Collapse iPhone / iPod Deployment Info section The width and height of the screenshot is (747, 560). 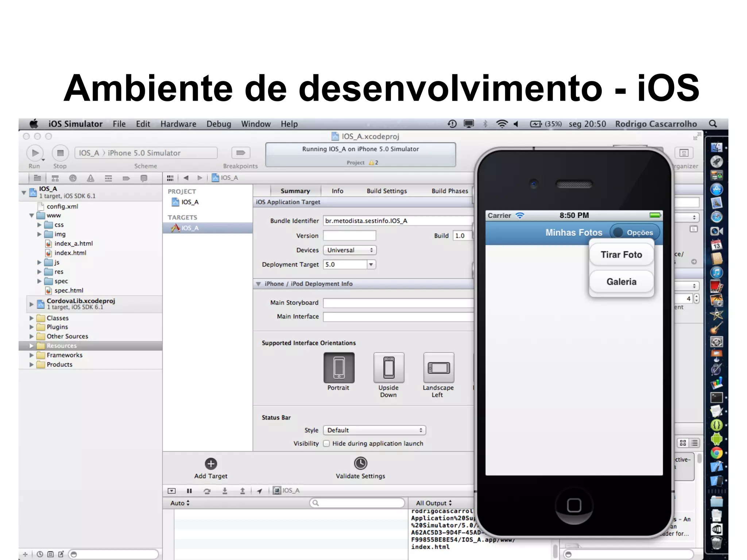pyautogui.click(x=258, y=284)
